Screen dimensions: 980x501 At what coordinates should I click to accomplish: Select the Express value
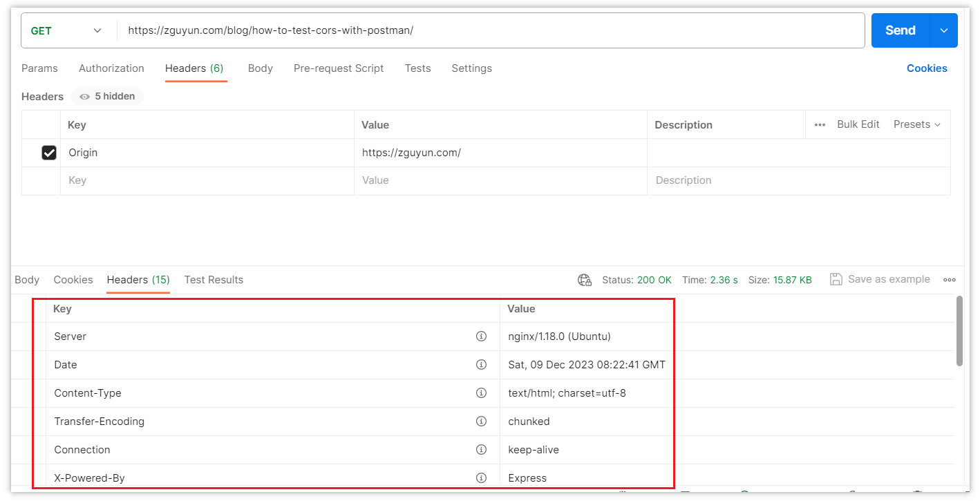[x=527, y=478]
